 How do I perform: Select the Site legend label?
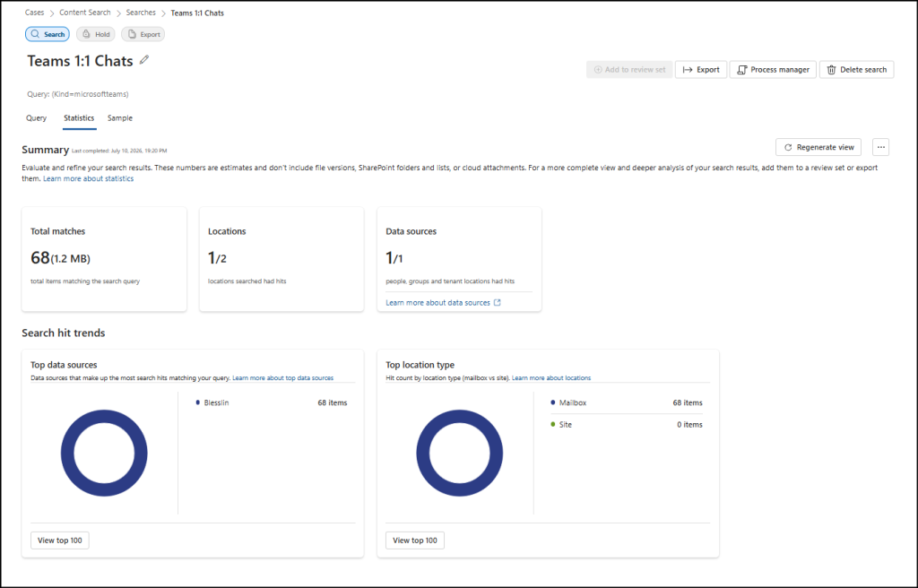(x=566, y=425)
